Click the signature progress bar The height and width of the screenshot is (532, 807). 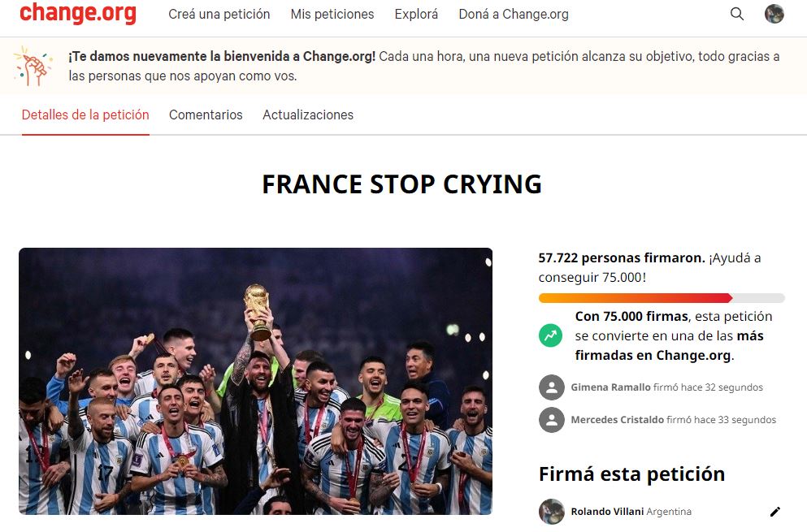click(662, 298)
